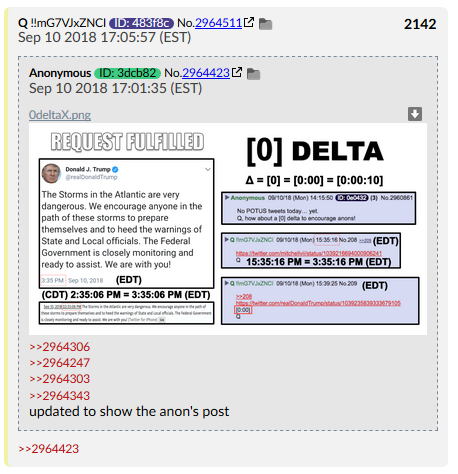Expand the tweet options chevron

pyautogui.click(x=208, y=169)
